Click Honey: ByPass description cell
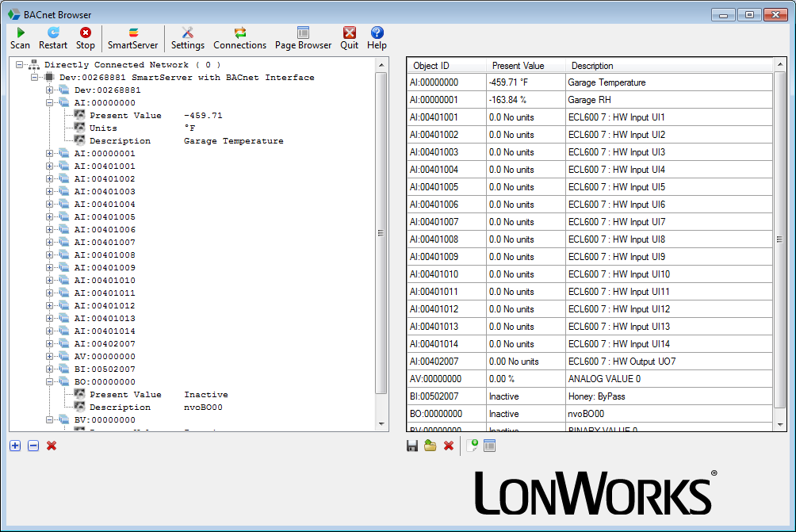Viewport: 796px width, 532px height. 669,396
